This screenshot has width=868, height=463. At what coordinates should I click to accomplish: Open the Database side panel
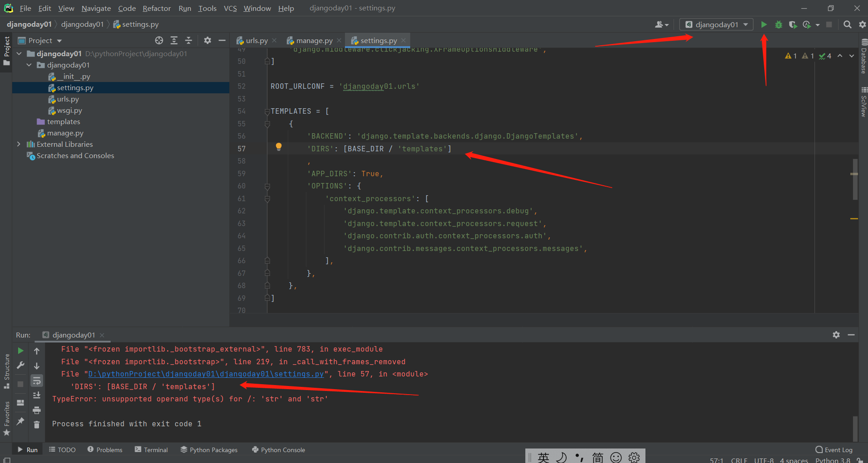coord(863,57)
